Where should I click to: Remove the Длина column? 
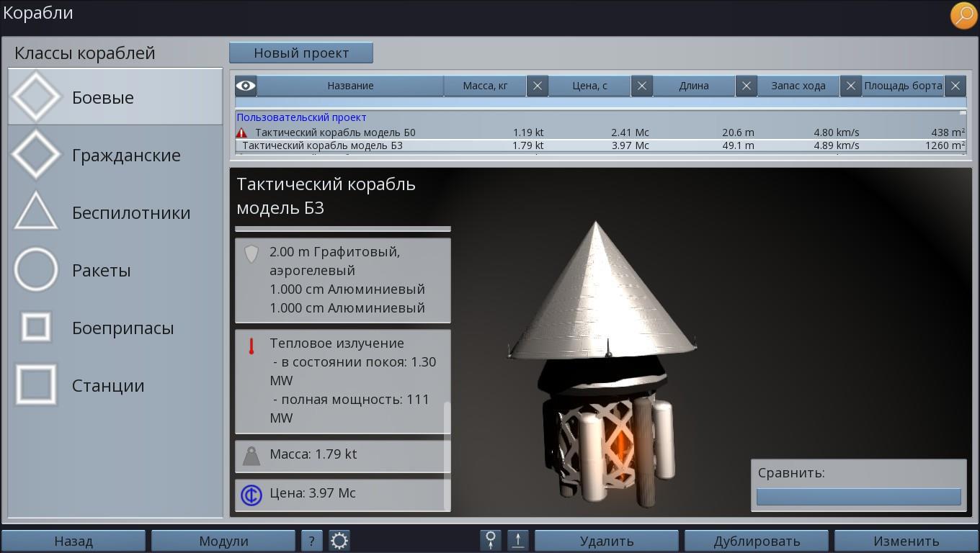click(x=747, y=86)
